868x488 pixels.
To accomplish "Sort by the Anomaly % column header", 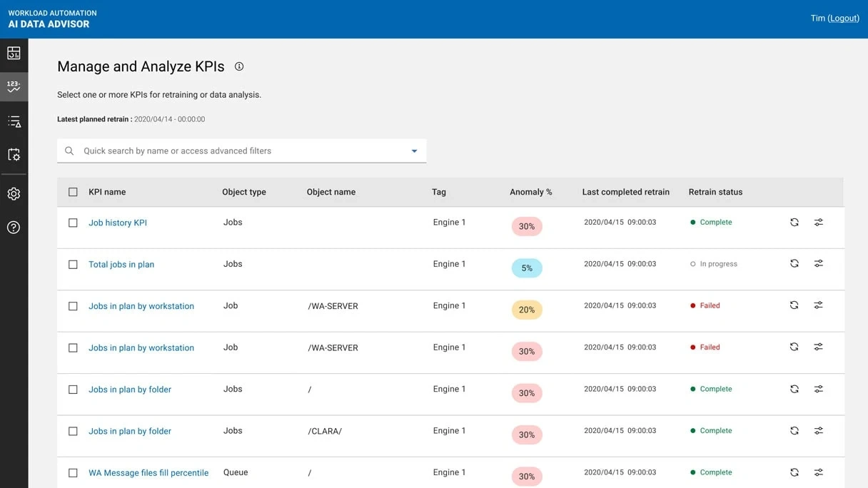I will click(530, 192).
